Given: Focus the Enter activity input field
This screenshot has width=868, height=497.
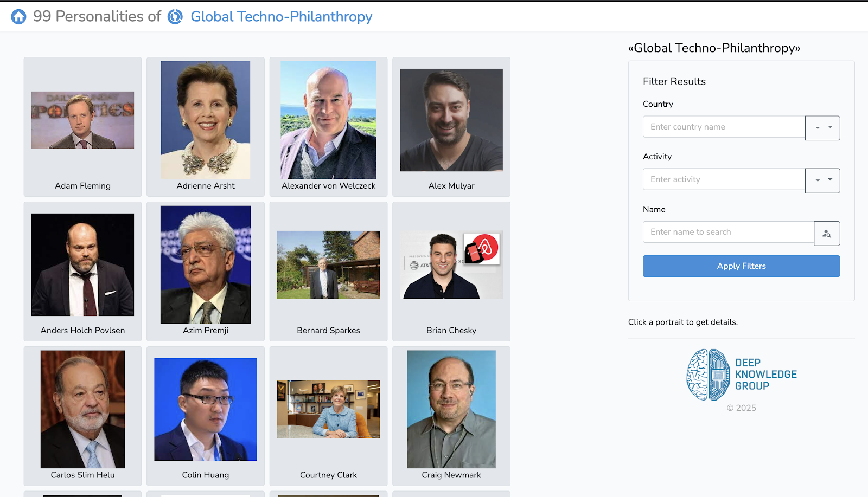Looking at the screenshot, I should pyautogui.click(x=724, y=179).
